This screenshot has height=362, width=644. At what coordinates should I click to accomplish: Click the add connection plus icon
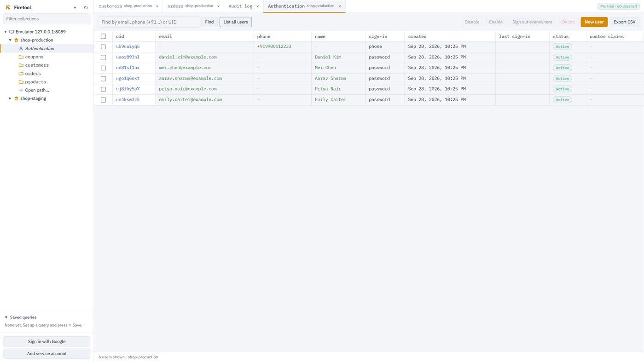(x=75, y=8)
